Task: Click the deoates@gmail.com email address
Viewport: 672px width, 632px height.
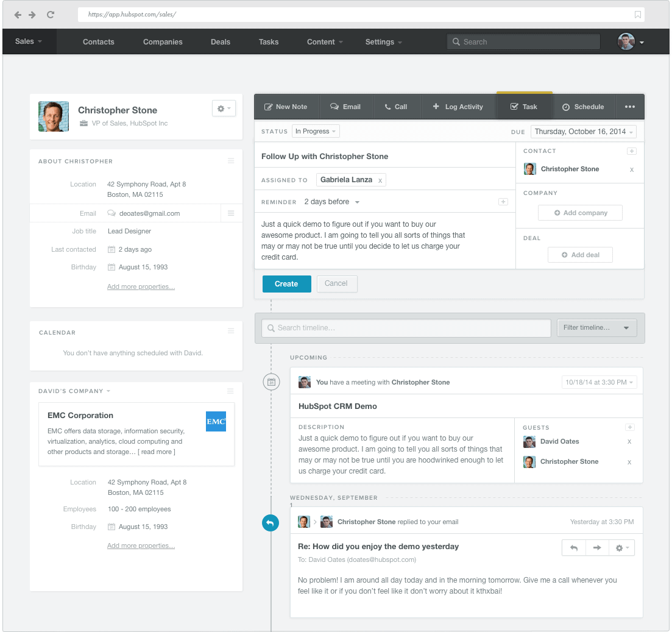Action: coord(150,213)
